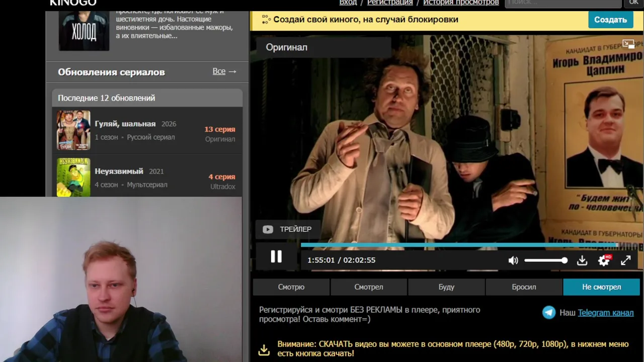Click the icon beside 'Создай свой киного'
The width and height of the screenshot is (644, 362).
tap(266, 20)
